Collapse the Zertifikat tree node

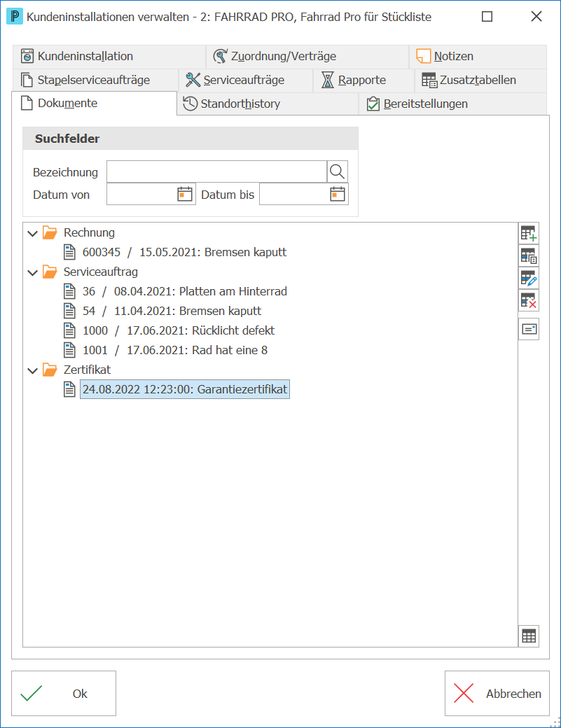point(32,370)
